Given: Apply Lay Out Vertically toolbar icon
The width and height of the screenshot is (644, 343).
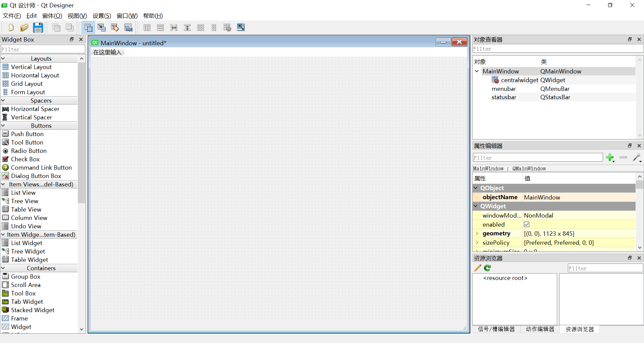Looking at the screenshot, I should (160, 27).
